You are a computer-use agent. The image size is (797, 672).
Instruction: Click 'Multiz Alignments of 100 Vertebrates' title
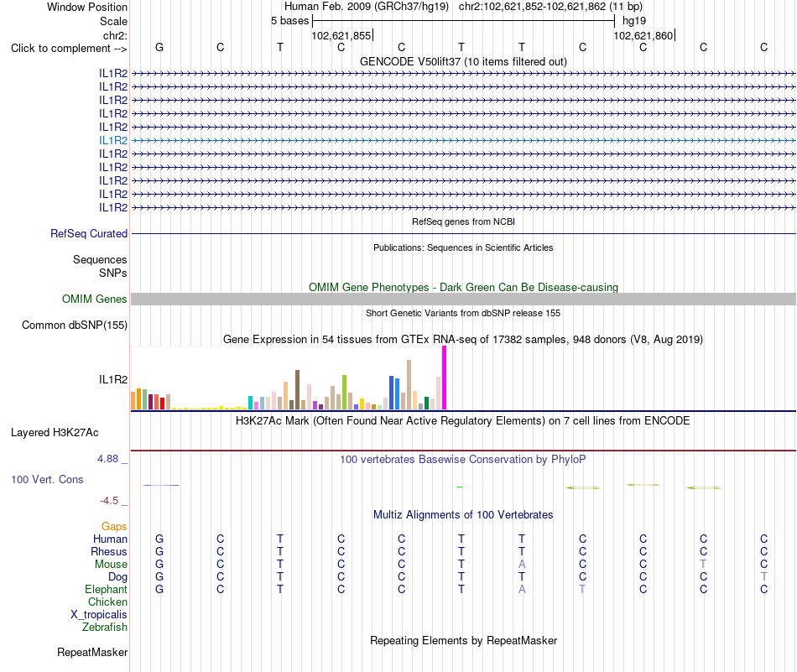463,514
